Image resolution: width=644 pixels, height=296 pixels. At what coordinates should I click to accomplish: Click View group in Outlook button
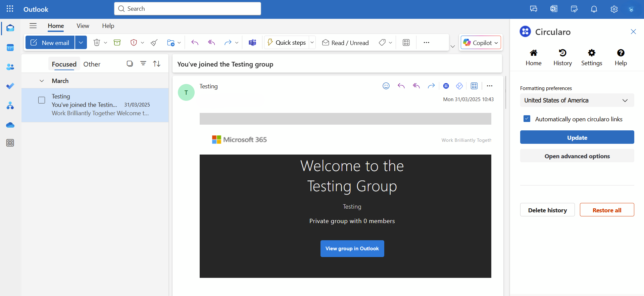pyautogui.click(x=352, y=249)
